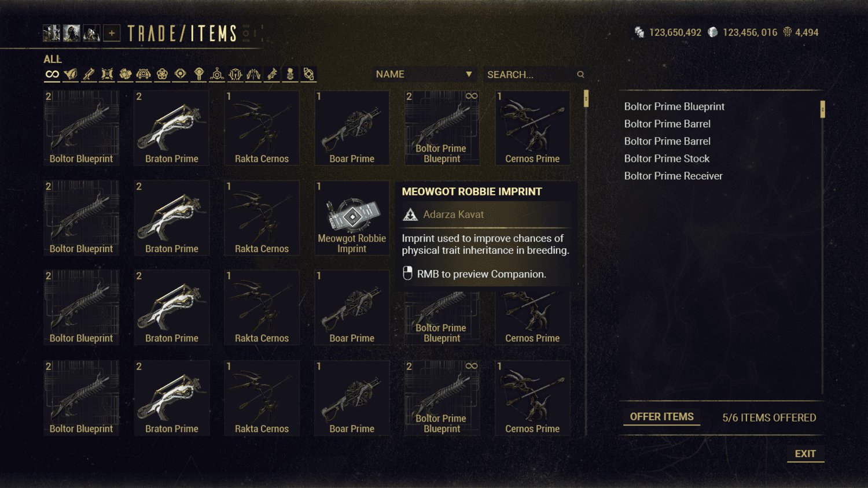Focus the SEARCH text field
Image resolution: width=868 pixels, height=488 pixels.
click(530, 75)
